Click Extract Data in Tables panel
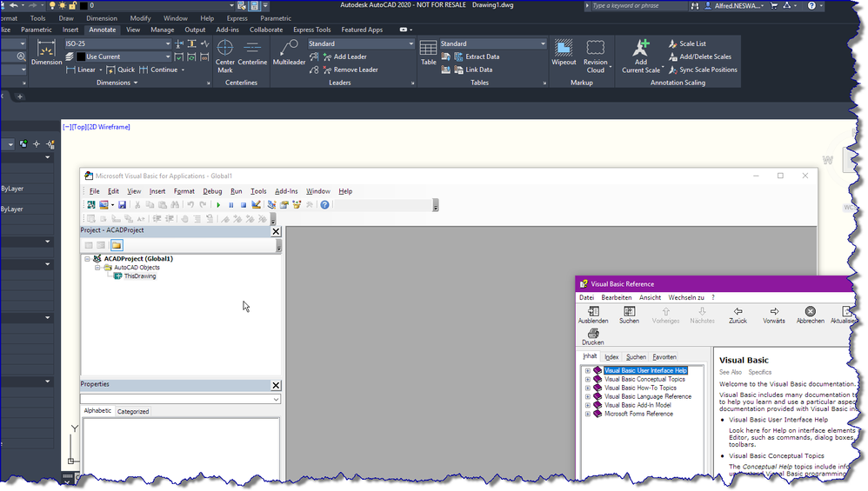 click(477, 56)
